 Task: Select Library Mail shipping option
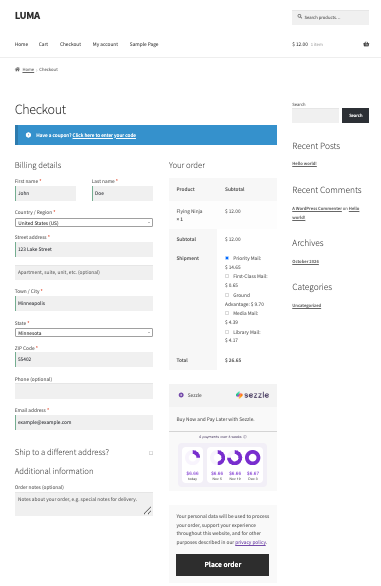click(x=227, y=332)
